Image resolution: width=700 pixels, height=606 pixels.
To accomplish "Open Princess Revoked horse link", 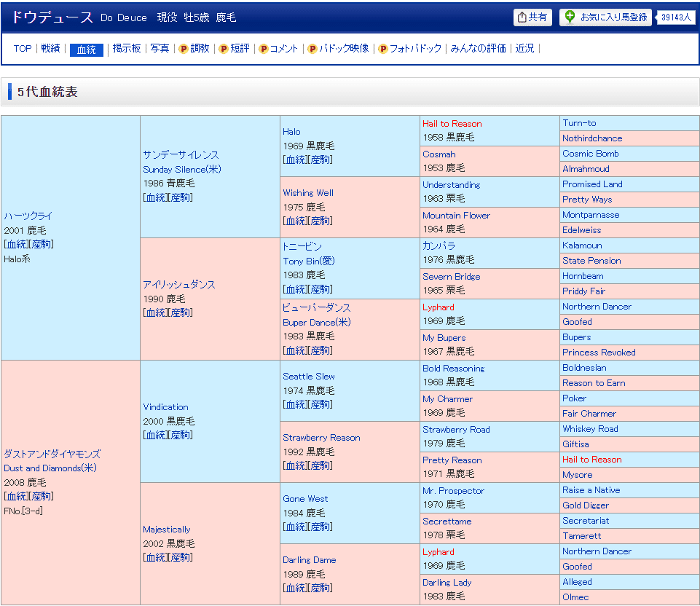I will pyautogui.click(x=599, y=352).
